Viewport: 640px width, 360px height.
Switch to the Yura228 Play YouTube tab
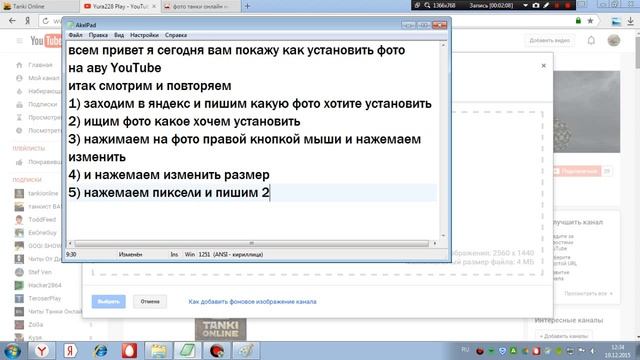coord(120,6)
